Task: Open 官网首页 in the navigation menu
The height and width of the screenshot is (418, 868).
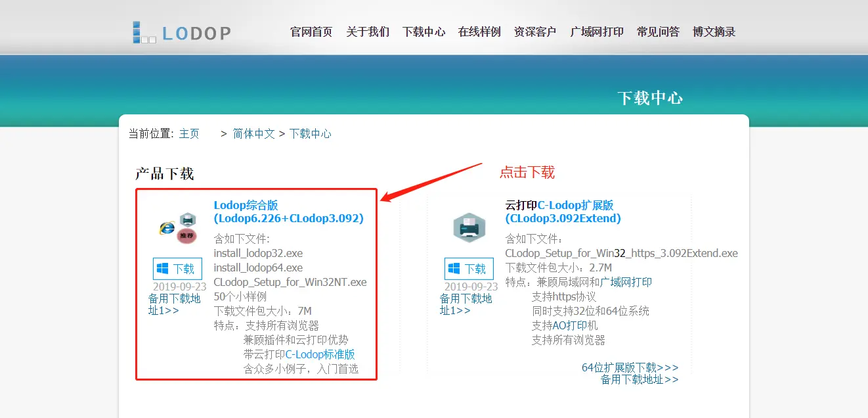Action: click(x=311, y=32)
